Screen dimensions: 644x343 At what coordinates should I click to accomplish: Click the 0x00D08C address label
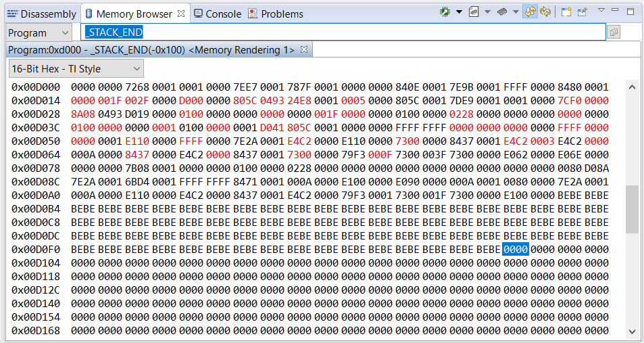pos(36,182)
